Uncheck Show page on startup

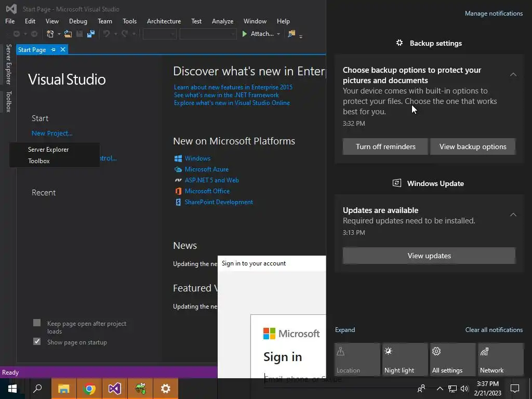[37, 341]
